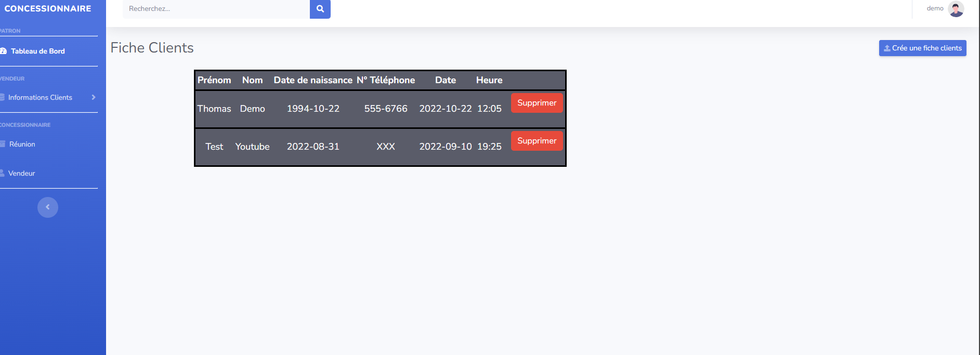Click Crée une fiche clients button

[x=922, y=48]
